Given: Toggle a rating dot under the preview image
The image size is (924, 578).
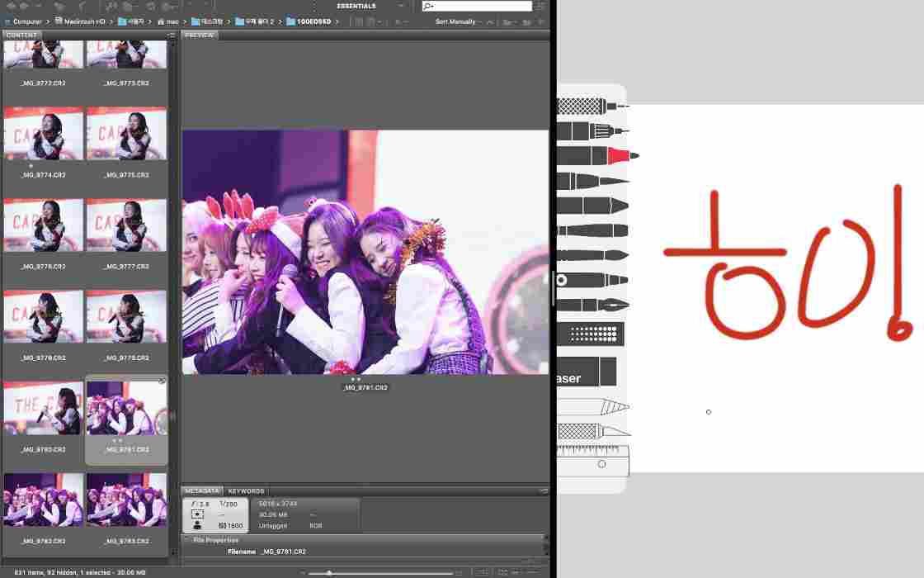Looking at the screenshot, I should (x=355, y=379).
